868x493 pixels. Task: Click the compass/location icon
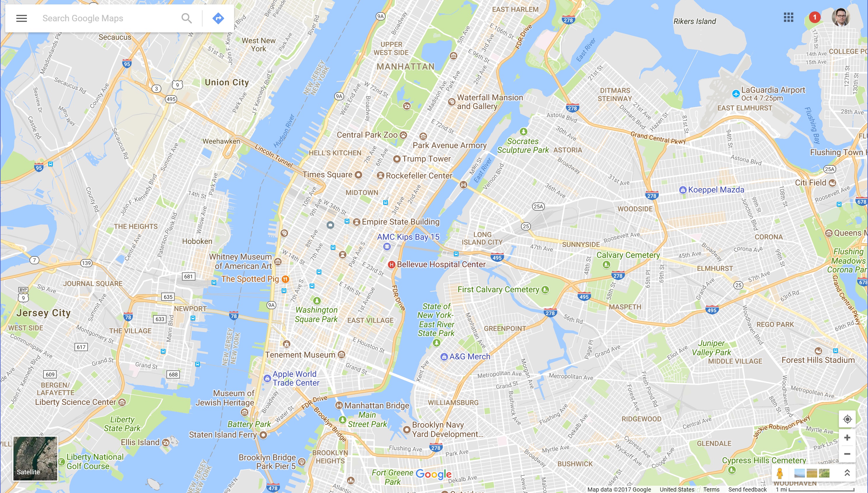coord(847,419)
